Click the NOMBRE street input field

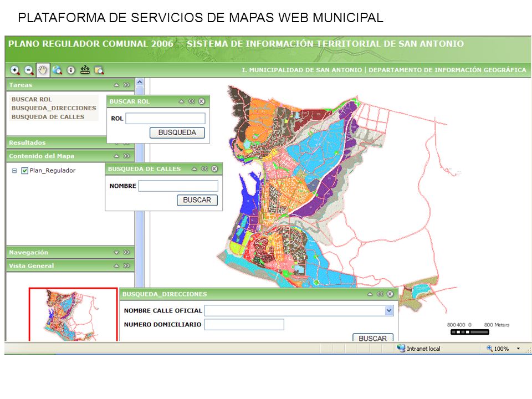[178, 186]
